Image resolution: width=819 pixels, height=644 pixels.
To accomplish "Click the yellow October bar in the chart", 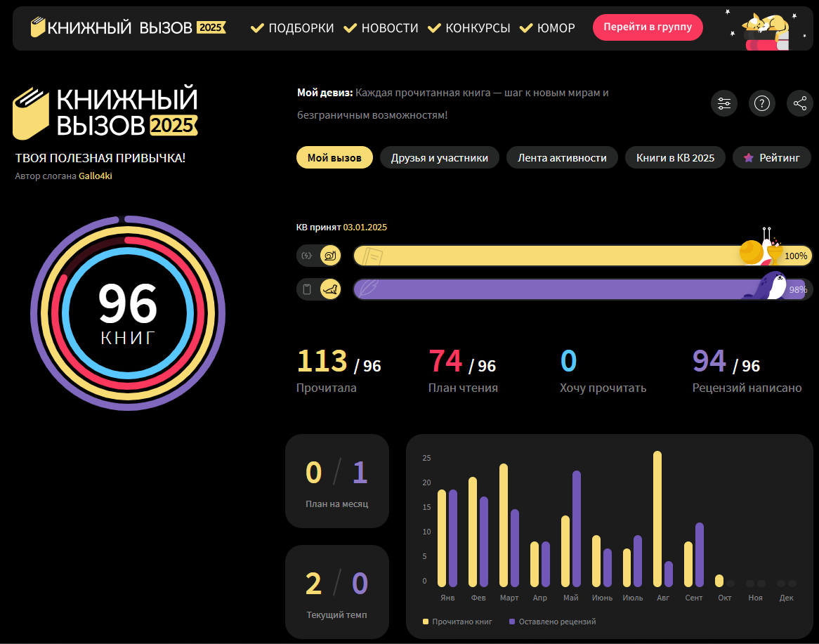I will coord(719,580).
